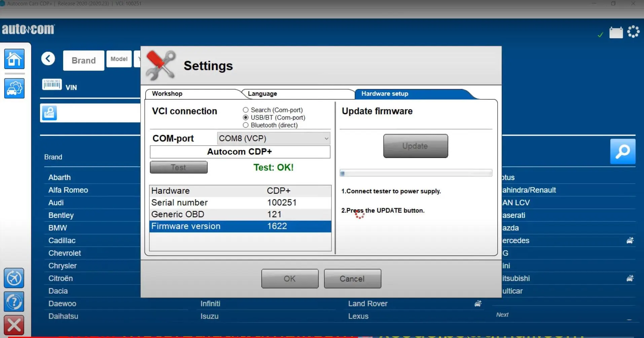Image resolution: width=644 pixels, height=338 pixels.
Task: Choose Daihatsu from the brand list
Action: (x=63, y=316)
